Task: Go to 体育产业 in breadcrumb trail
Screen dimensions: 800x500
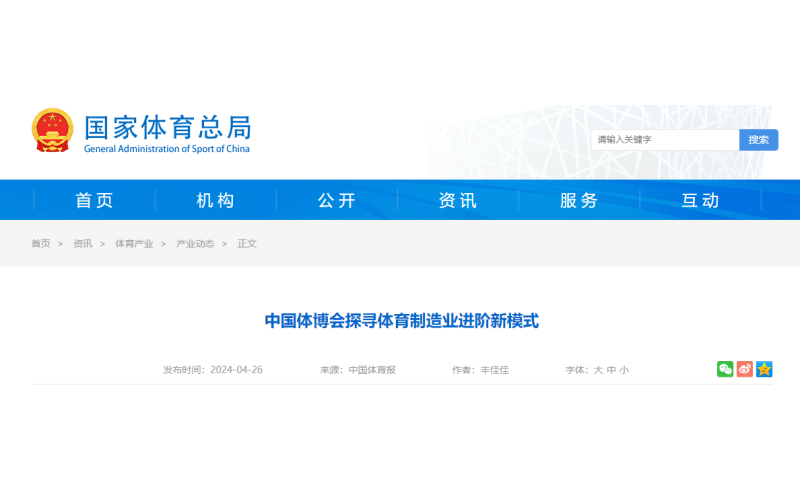Action: pos(134,243)
